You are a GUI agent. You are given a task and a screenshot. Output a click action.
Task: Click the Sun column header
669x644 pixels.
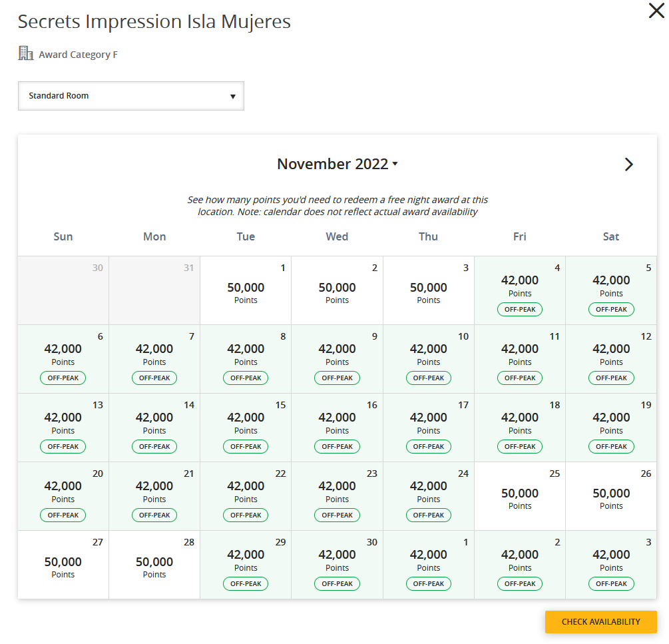point(63,236)
